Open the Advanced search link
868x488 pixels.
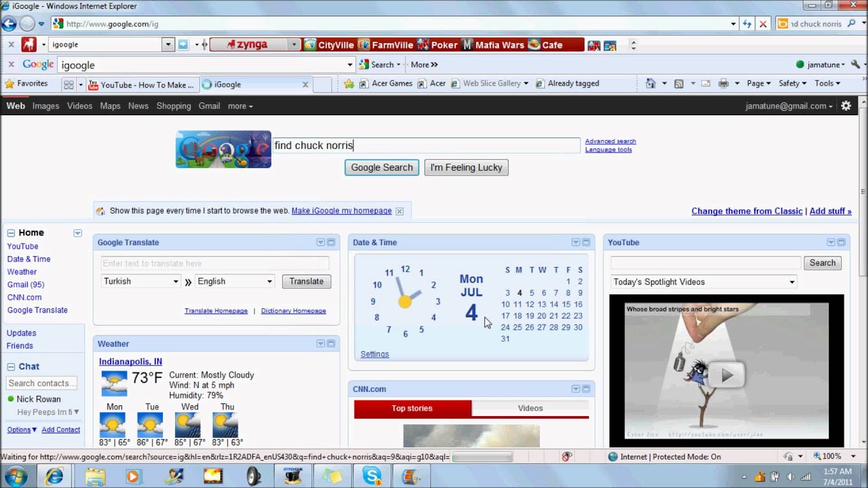610,141
